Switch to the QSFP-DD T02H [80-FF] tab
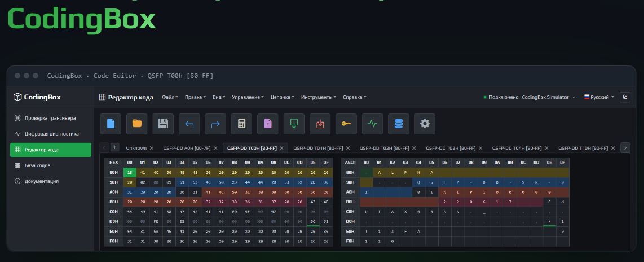Viewport: 644px width, 262px height. point(385,148)
